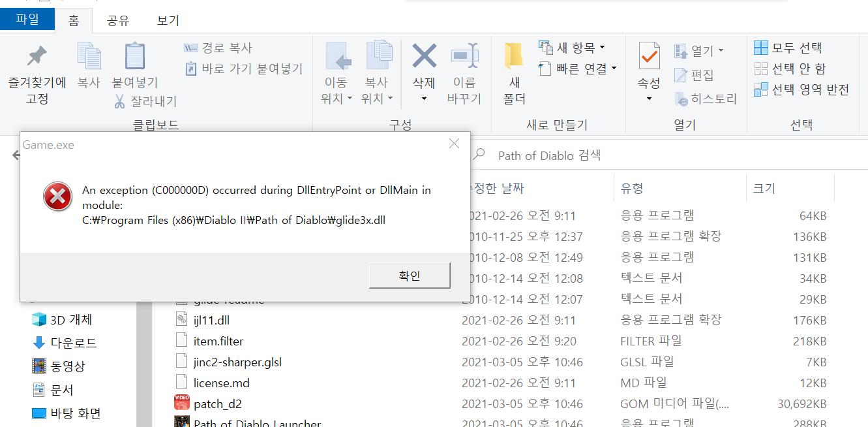Open the 파일 file tab

tap(27, 20)
